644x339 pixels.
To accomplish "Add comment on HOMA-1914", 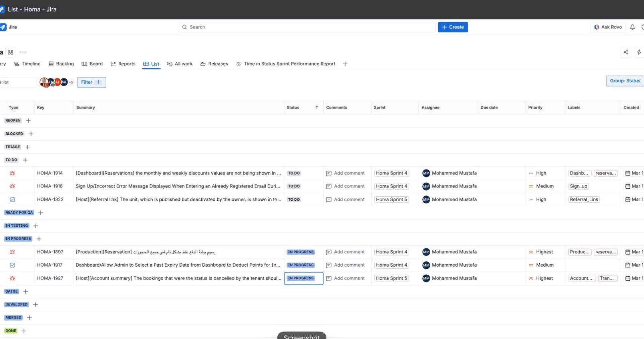I will pos(345,173).
